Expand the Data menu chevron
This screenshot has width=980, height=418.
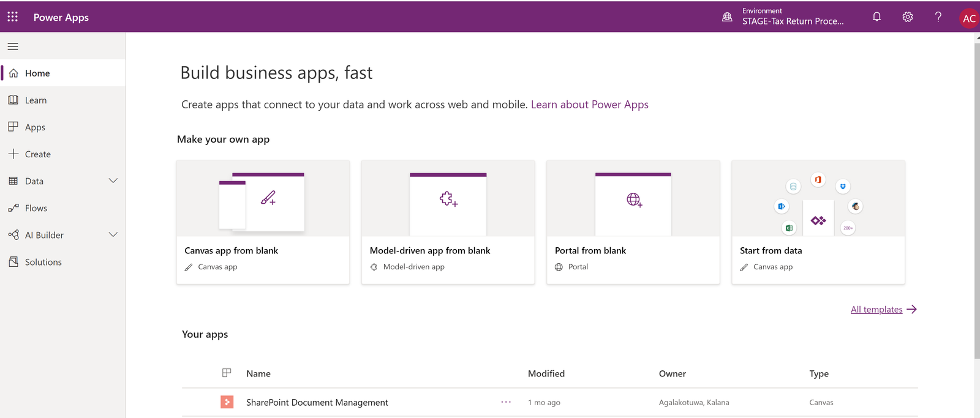tap(113, 181)
